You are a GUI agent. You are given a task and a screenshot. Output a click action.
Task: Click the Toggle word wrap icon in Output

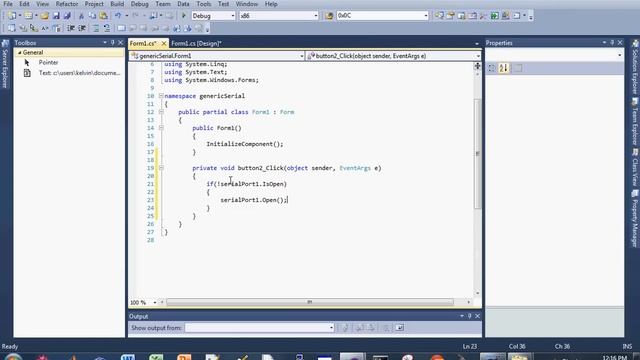coord(400,327)
